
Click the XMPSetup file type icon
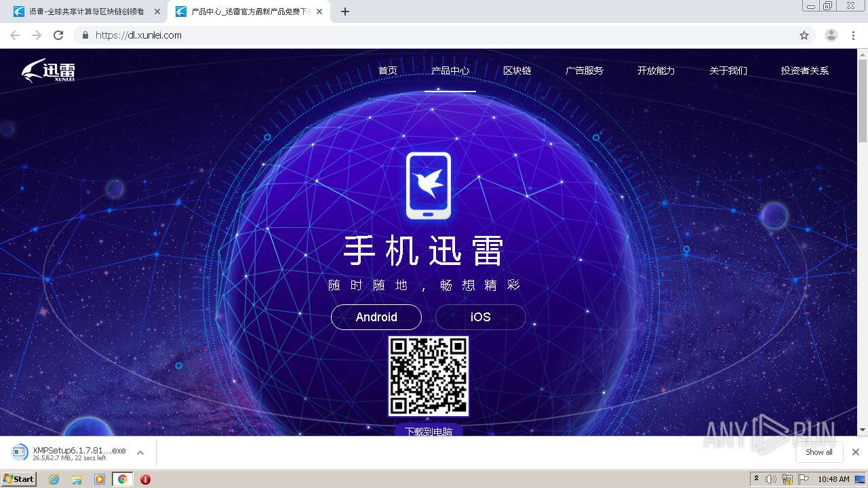20,452
